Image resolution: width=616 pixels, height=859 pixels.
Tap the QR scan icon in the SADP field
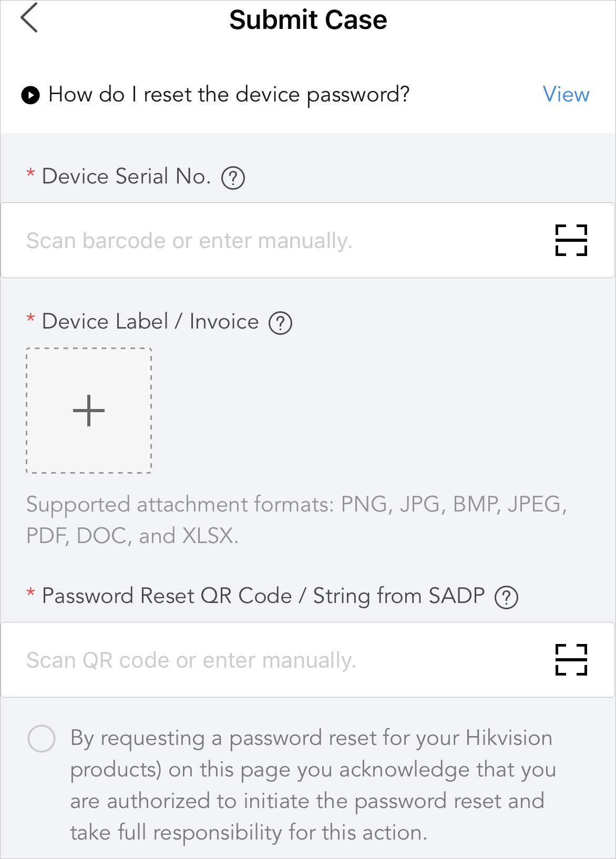coord(571,660)
